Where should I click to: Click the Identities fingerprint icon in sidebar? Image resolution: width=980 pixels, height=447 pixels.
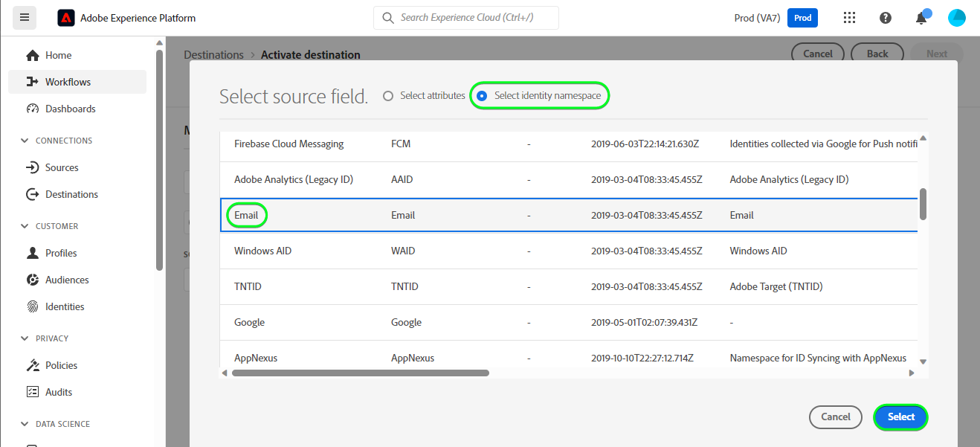(x=32, y=306)
